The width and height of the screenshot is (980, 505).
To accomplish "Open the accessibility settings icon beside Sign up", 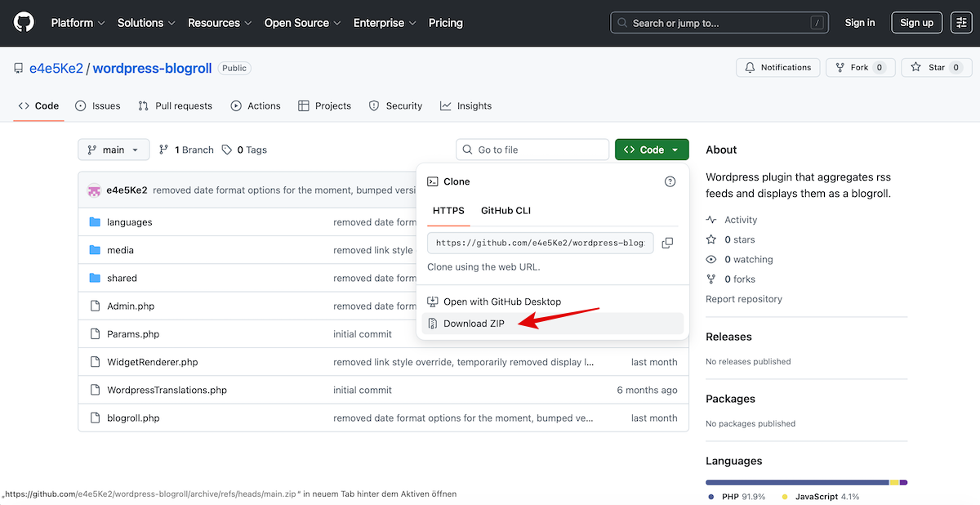I will [x=960, y=23].
